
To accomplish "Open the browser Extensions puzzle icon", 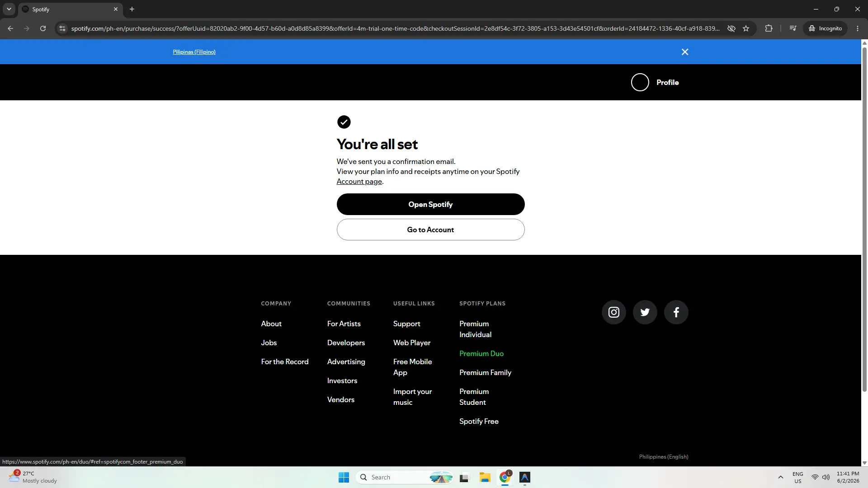I will [769, 28].
